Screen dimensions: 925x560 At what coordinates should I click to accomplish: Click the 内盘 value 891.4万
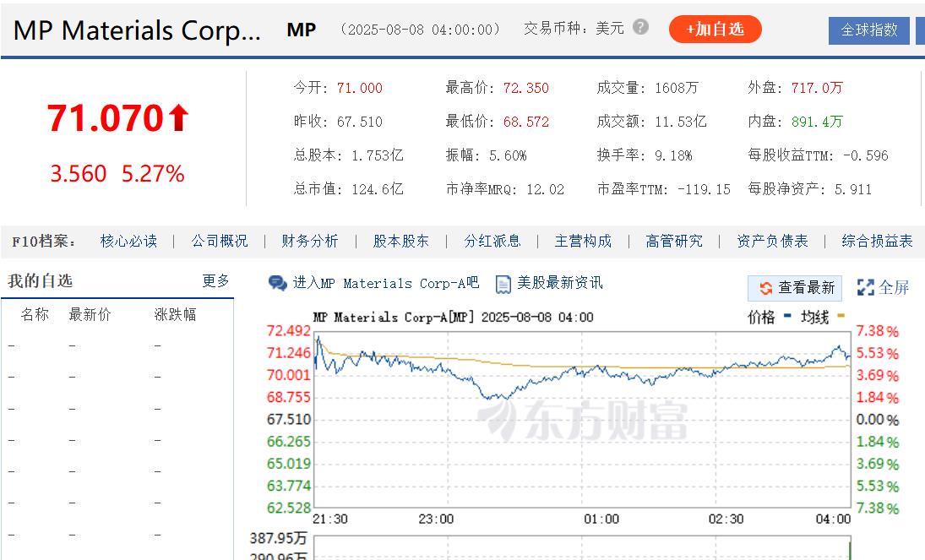click(817, 122)
